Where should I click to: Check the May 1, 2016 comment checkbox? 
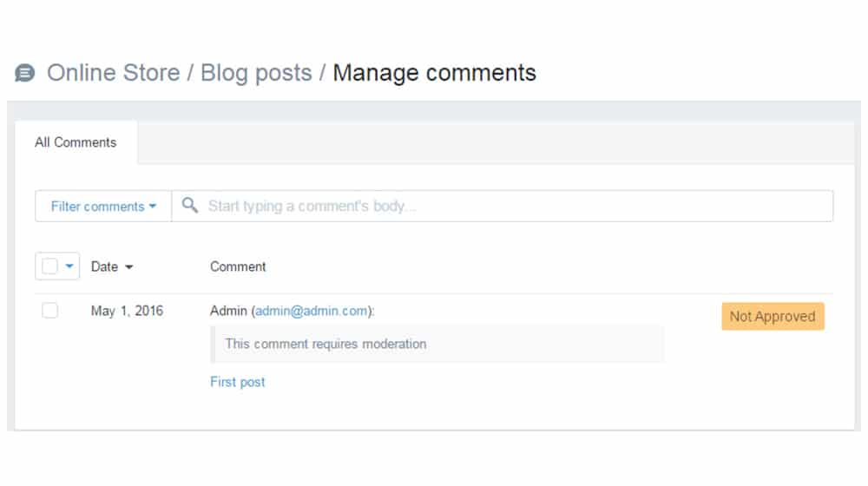click(49, 311)
